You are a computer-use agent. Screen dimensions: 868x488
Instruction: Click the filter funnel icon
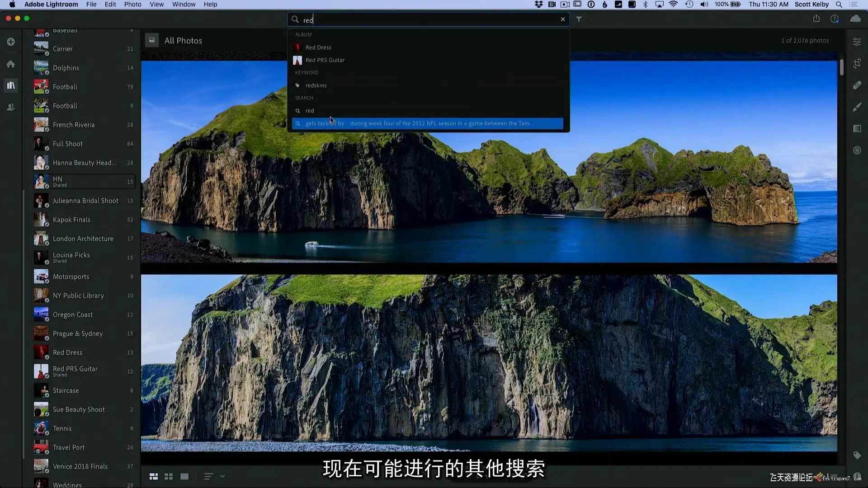579,19
